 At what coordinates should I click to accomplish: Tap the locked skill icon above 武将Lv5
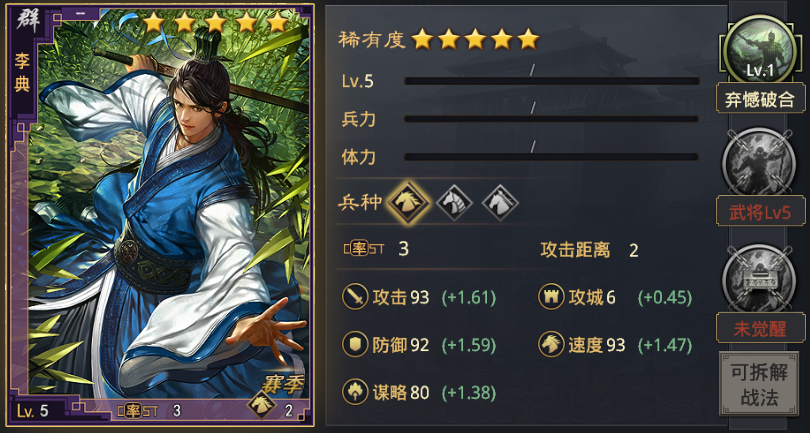click(x=759, y=162)
